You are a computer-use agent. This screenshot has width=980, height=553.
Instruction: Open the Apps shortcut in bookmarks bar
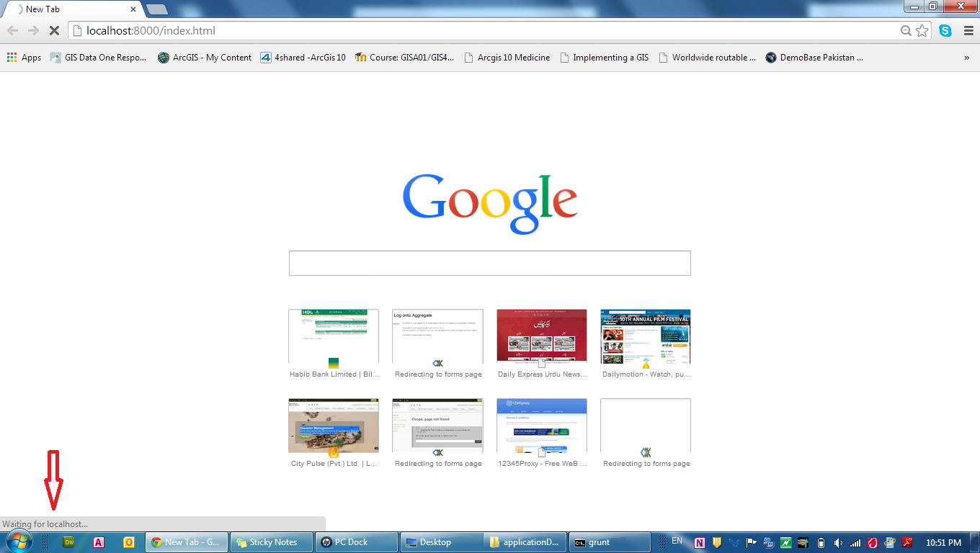click(x=24, y=58)
